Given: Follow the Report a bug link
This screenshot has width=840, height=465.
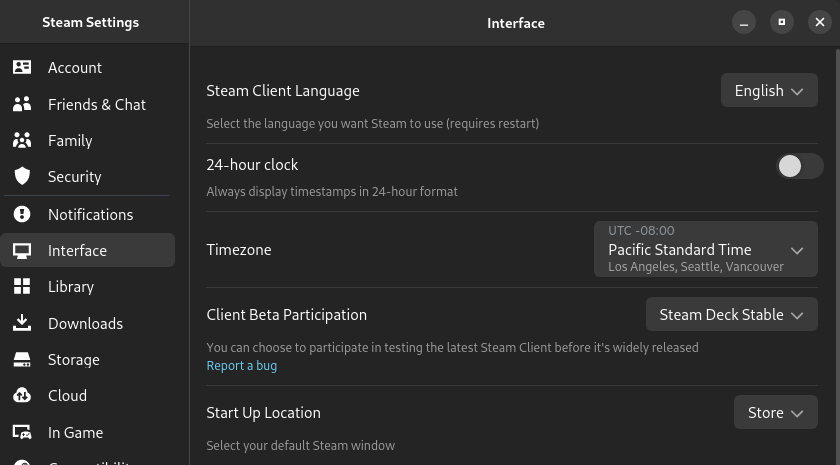Looking at the screenshot, I should [x=241, y=366].
